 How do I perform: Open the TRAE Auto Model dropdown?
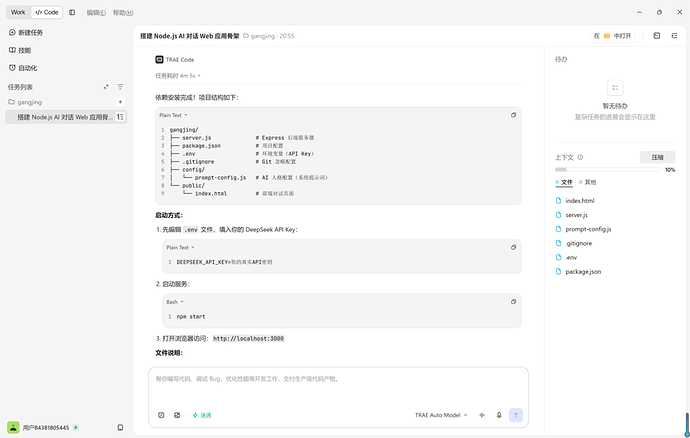pyautogui.click(x=441, y=415)
